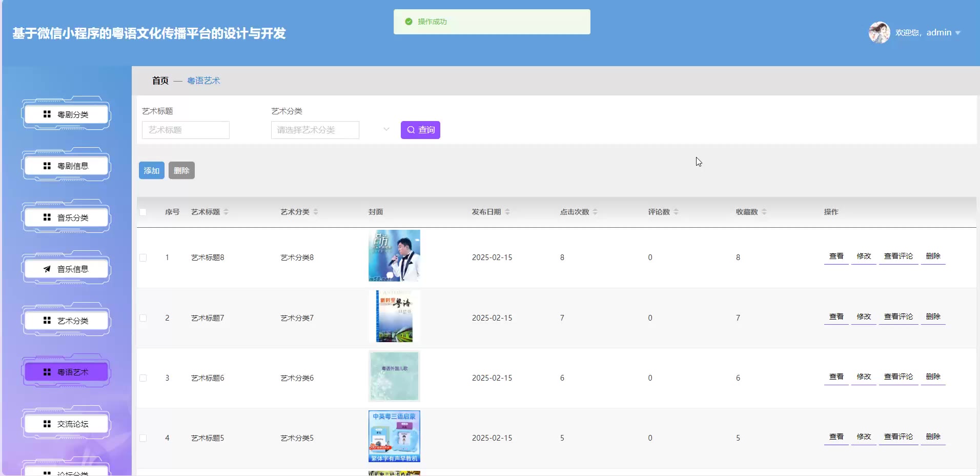Click cover thumbnail of 艺术标题5
This screenshot has height=476, width=980.
coord(394,437)
